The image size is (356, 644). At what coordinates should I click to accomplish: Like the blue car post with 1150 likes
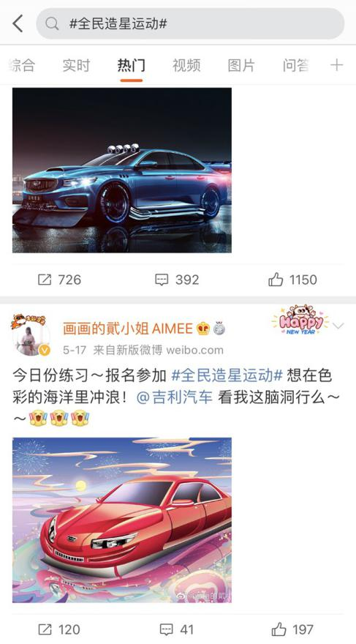click(x=293, y=280)
